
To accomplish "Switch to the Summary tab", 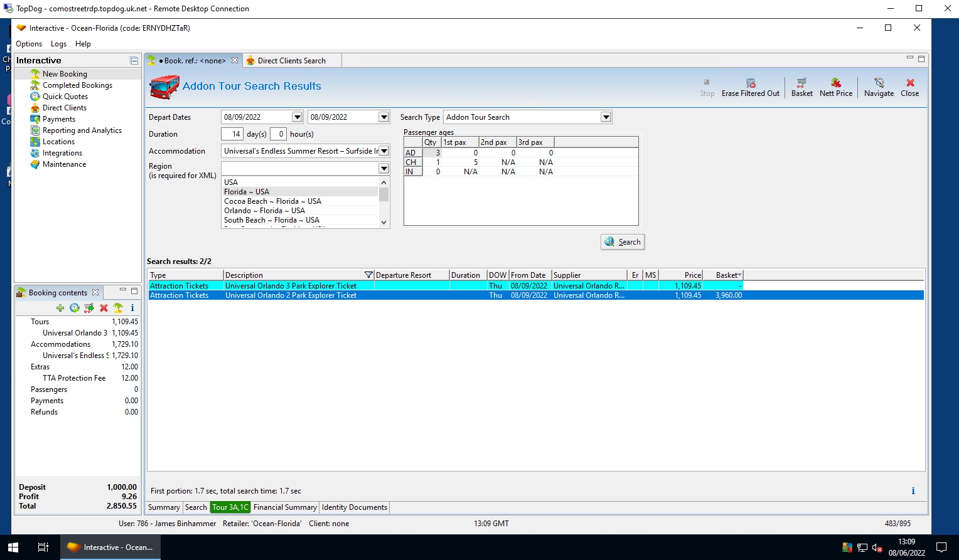I will point(164,507).
